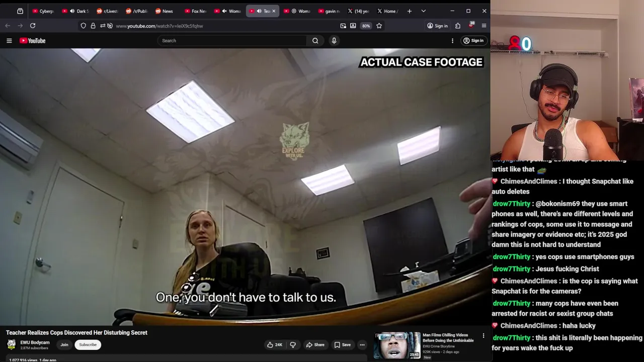Image resolution: width=644 pixels, height=362 pixels.
Task: Open Man Films Chilling Videos title link
Action: coord(448,337)
